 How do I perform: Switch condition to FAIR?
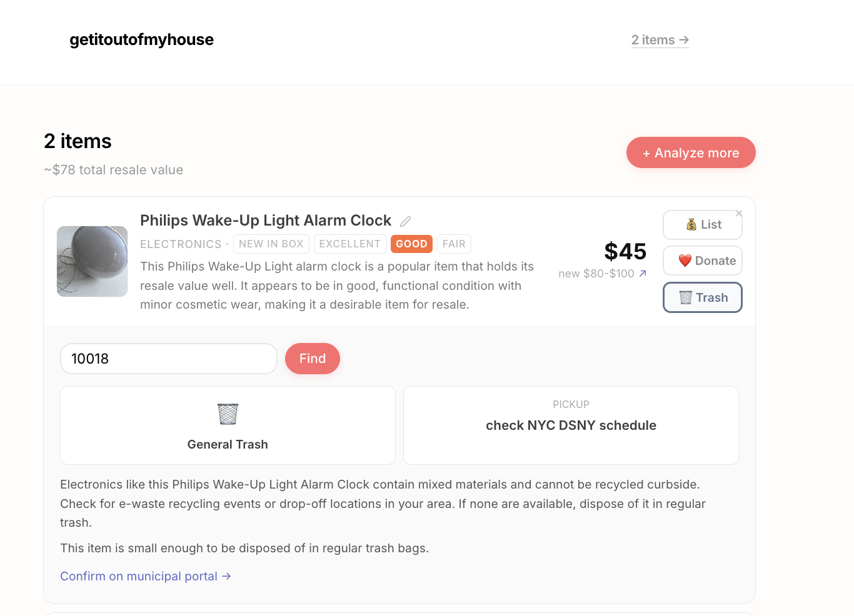click(454, 244)
